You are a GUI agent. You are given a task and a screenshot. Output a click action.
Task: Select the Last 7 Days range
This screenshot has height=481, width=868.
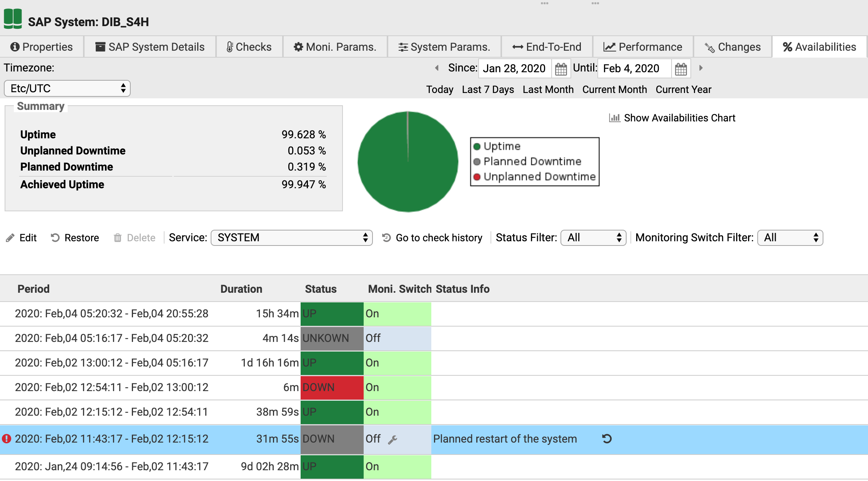tap(487, 90)
